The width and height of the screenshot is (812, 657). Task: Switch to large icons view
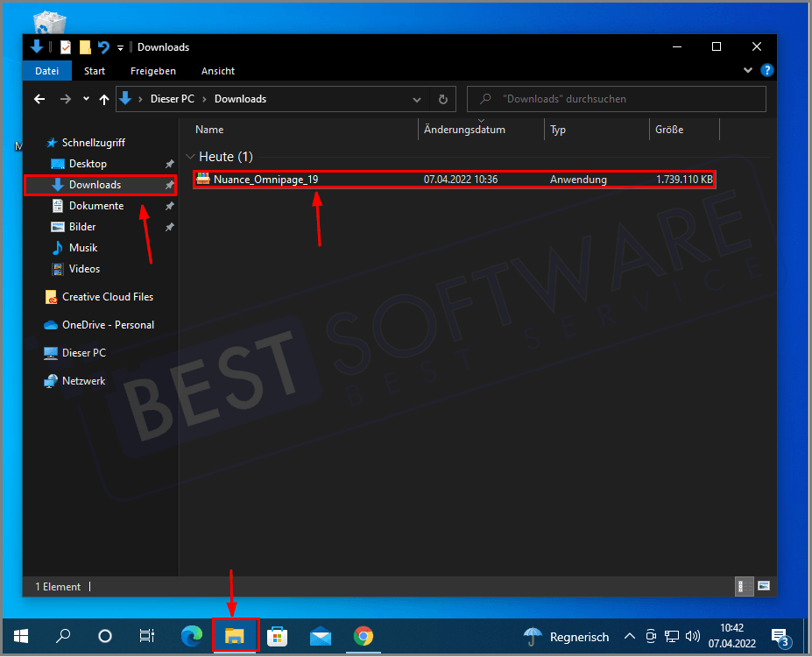[x=765, y=586]
